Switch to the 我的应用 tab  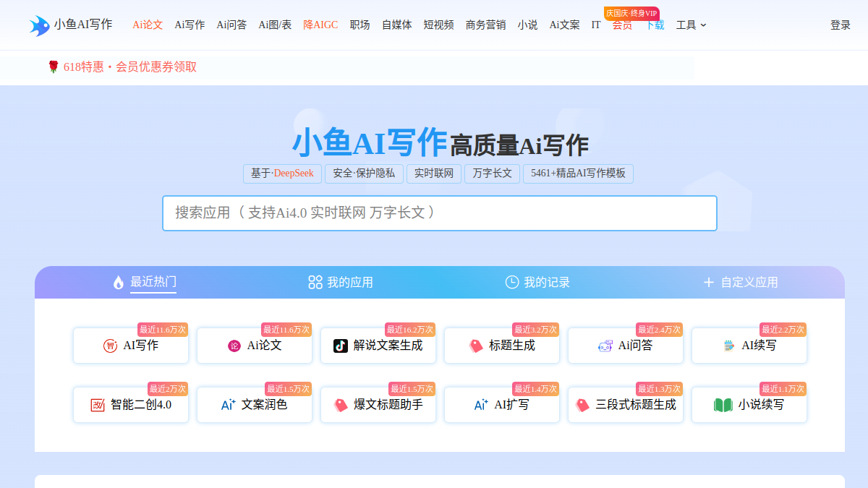pyautogui.click(x=350, y=282)
